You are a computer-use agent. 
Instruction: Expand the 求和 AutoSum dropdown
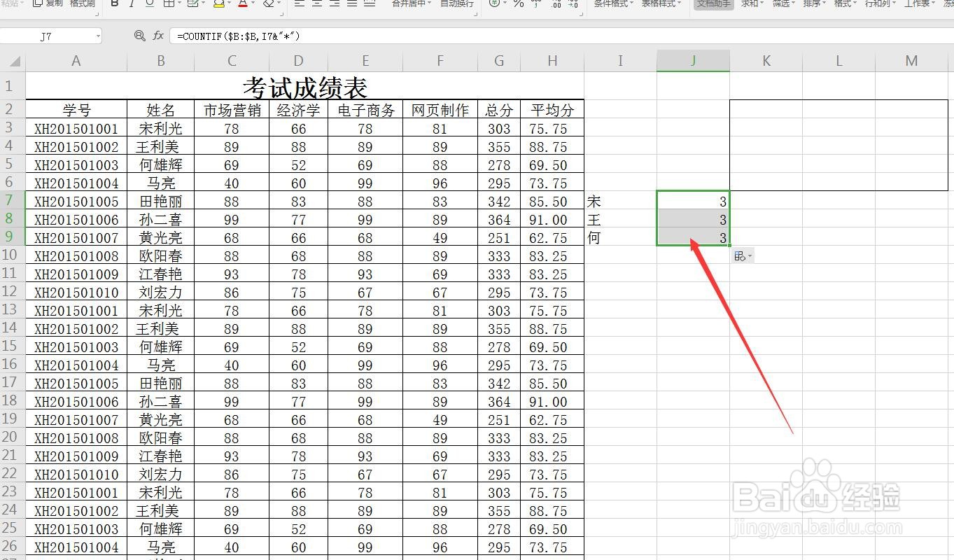coord(762,6)
